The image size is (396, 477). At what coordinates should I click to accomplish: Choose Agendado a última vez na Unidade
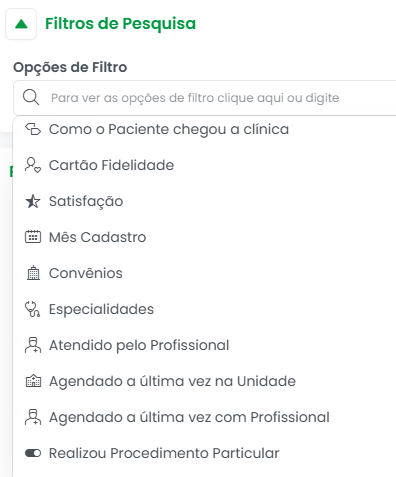pos(172,381)
